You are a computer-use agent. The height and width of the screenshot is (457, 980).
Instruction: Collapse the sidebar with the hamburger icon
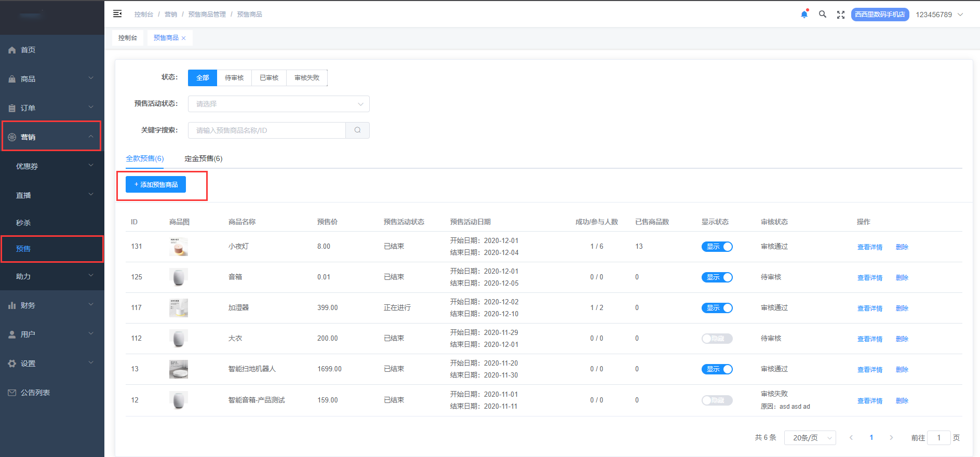pos(117,14)
